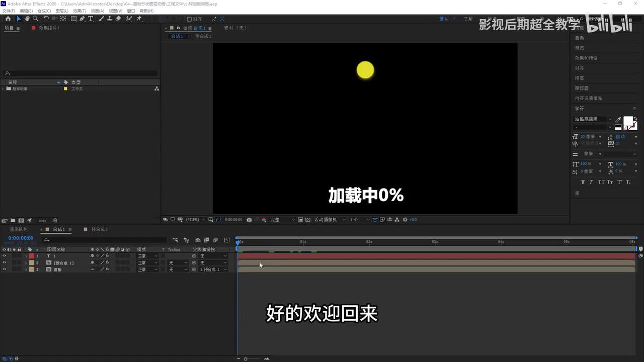The image size is (644, 362).
Task: Click white fill color swatch in Character panel
Action: (x=628, y=121)
